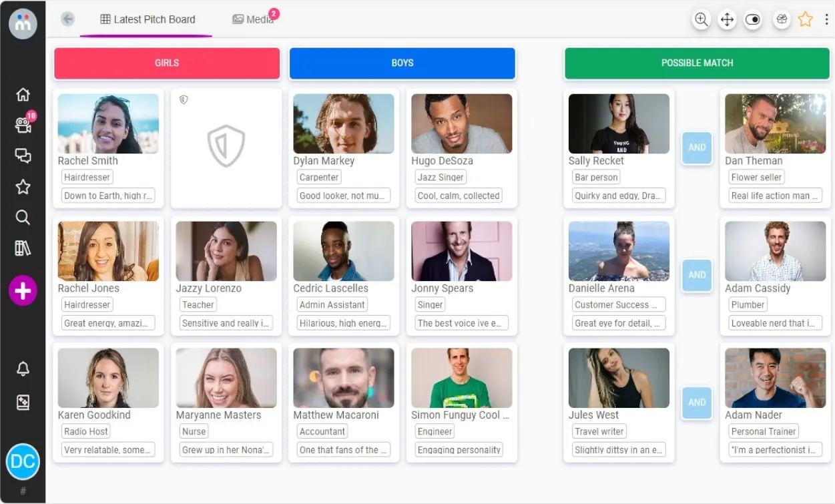Viewport: 835px width, 504px height.
Task: Switch to the Media tab
Action: [x=253, y=19]
